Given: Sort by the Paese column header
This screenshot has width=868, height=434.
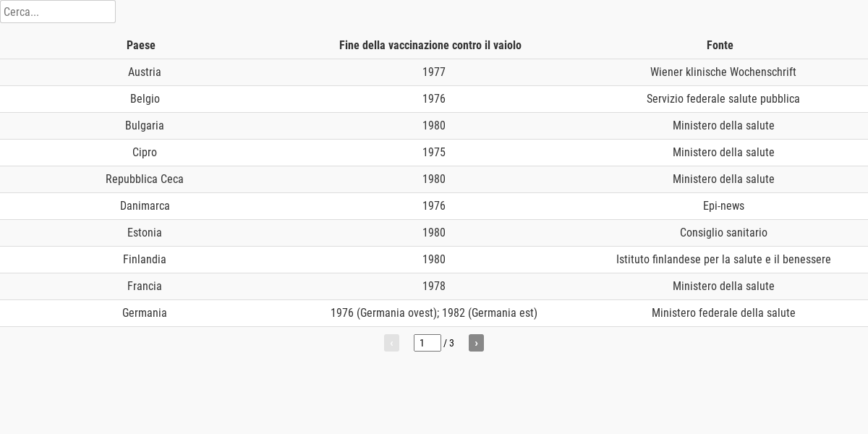Looking at the screenshot, I should point(141,46).
